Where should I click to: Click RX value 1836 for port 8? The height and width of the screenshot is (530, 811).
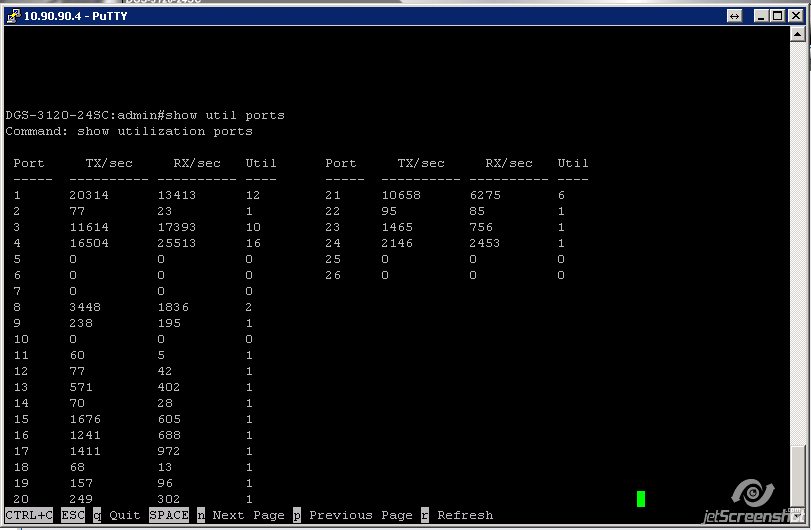tap(173, 307)
